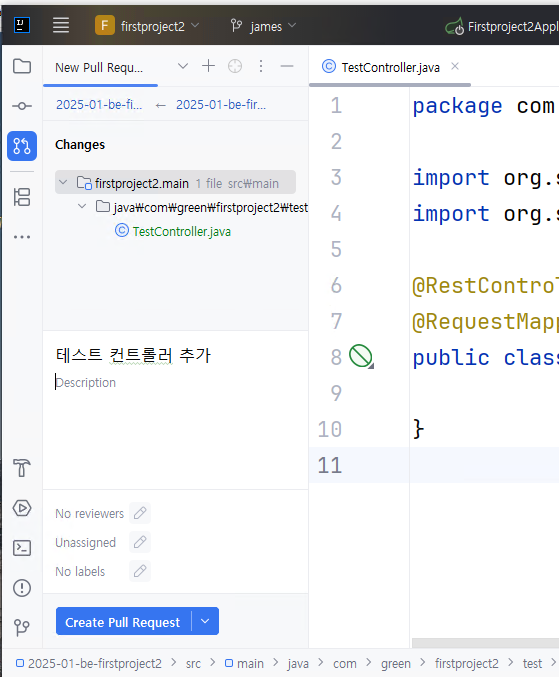The image size is (559, 677).
Task: Select the Pull Requests sidebar icon
Action: (22, 146)
